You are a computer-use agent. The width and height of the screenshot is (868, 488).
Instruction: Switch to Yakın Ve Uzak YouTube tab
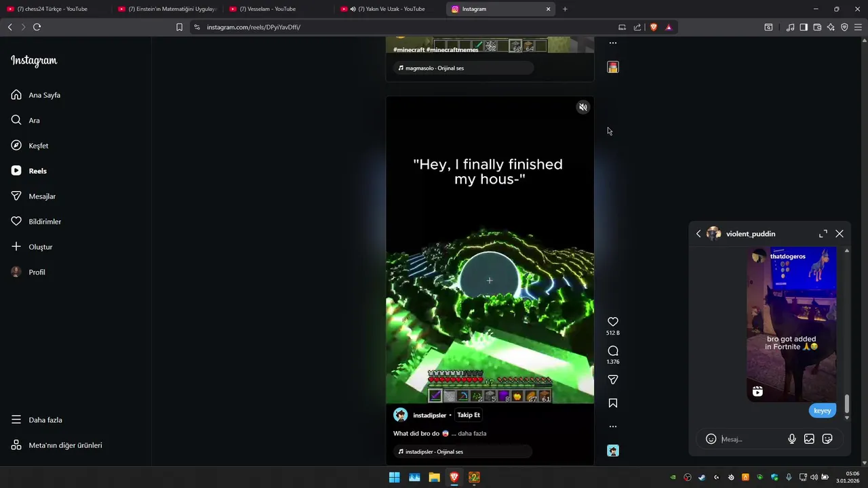[390, 9]
